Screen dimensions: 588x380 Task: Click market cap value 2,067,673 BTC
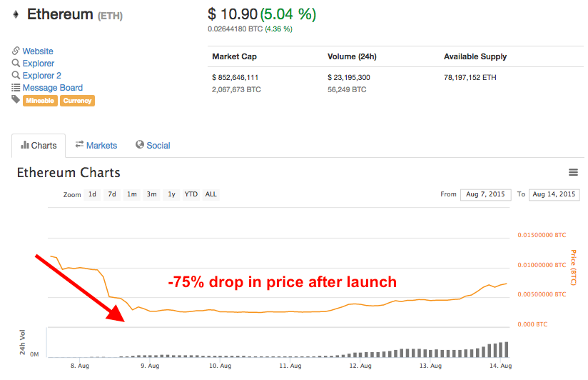click(x=236, y=90)
